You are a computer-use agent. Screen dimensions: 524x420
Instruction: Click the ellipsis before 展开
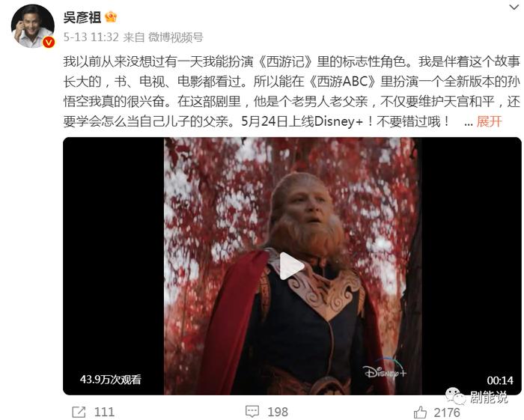point(469,123)
